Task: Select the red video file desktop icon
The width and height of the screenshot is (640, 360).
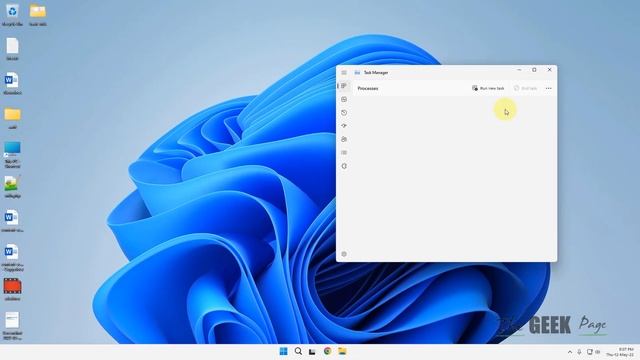Action: pyautogui.click(x=12, y=289)
